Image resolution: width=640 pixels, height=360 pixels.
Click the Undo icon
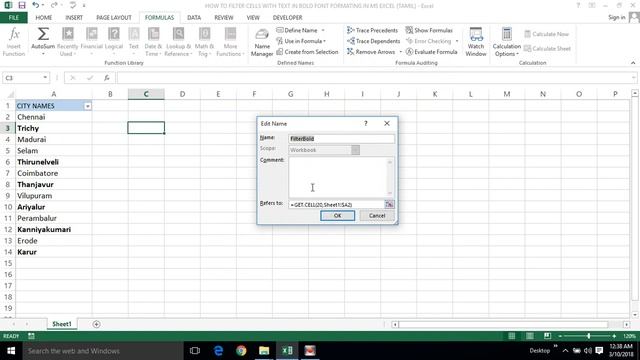click(36, 5)
